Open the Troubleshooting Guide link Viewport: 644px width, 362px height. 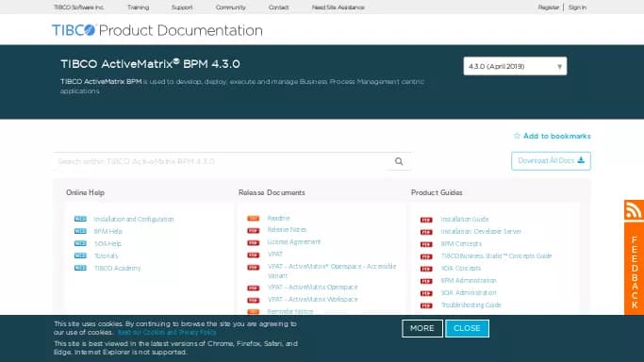click(471, 305)
